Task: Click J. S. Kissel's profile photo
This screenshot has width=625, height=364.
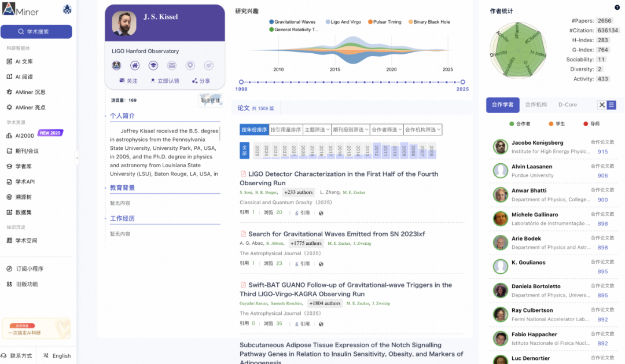Action: 124,23
